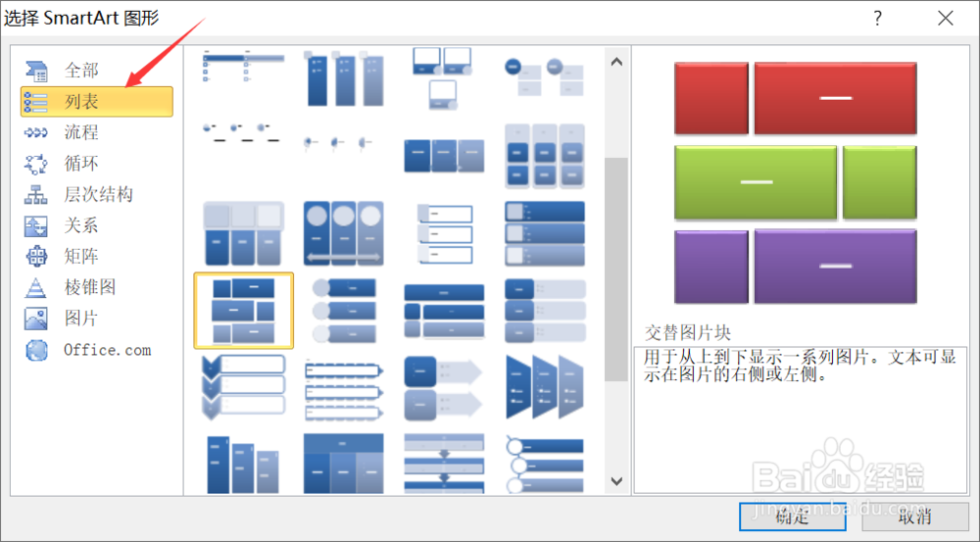Open the Office.com category
The height and width of the screenshot is (542, 980).
(x=97, y=350)
